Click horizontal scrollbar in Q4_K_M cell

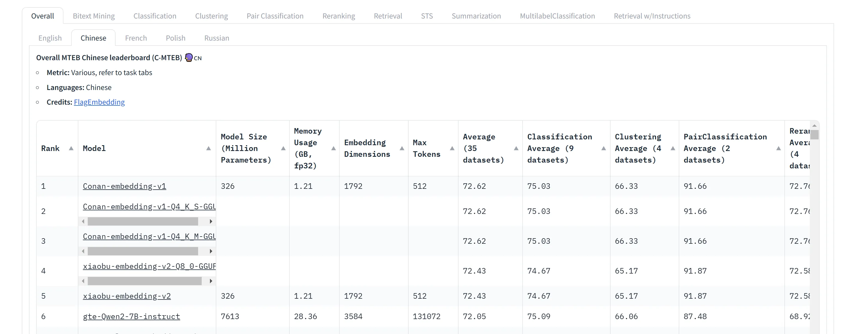click(143, 251)
